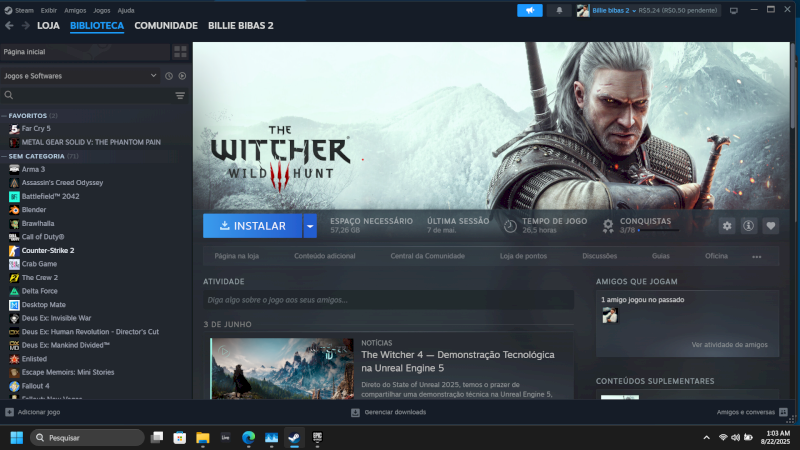Click the achievements progress bar
Image resolution: width=800 pixels, height=450 pixels.
coord(658,231)
